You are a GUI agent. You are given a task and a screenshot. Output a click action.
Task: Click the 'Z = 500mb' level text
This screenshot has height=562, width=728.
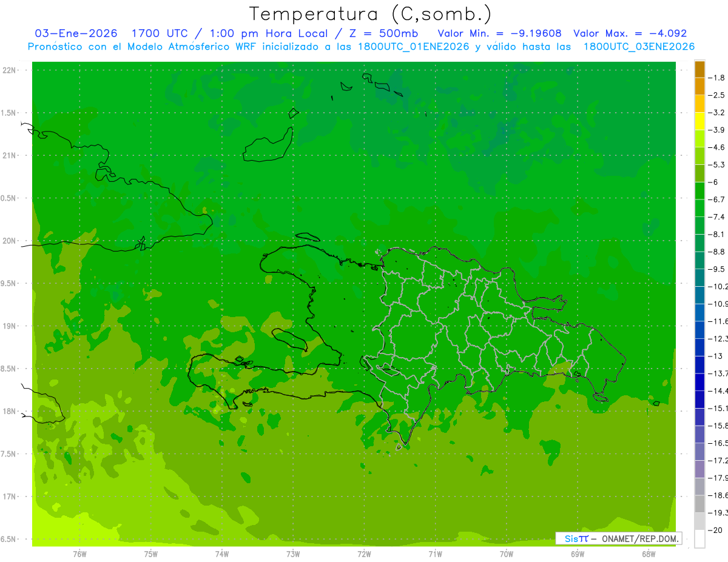(383, 33)
